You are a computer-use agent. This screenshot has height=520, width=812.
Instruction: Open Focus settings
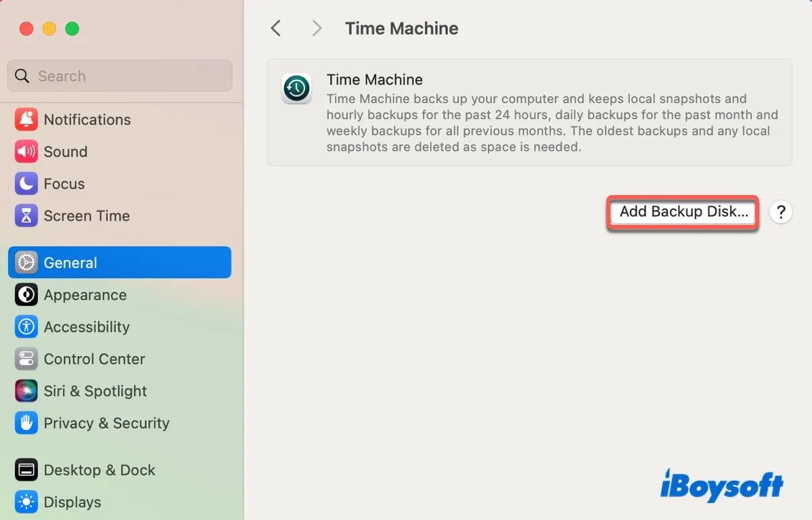pos(64,183)
